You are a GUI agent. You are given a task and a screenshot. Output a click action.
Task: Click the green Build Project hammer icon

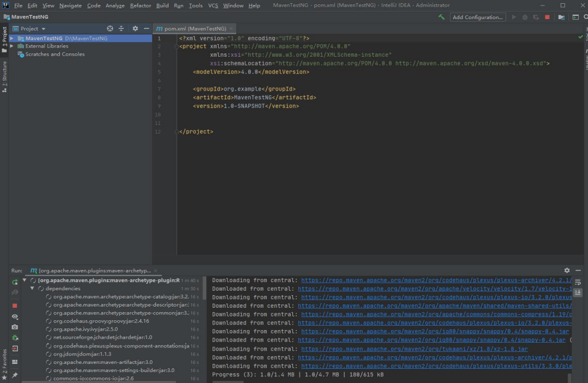click(441, 17)
